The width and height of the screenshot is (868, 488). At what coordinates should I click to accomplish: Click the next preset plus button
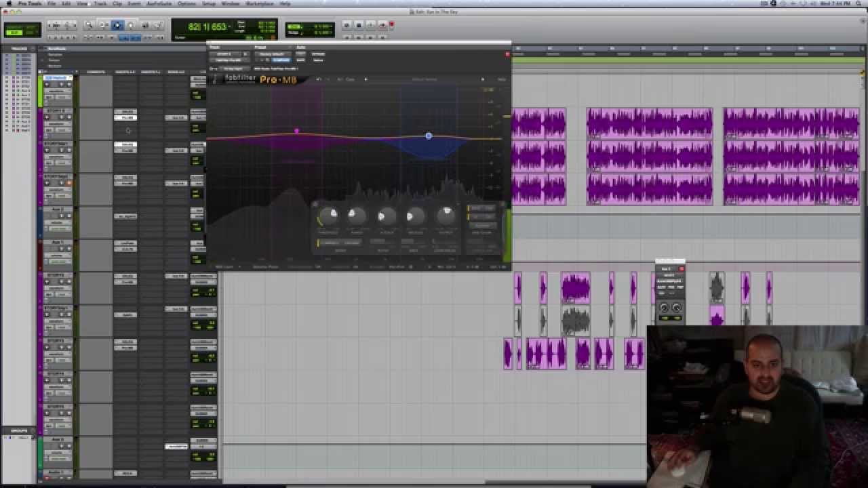pyautogui.click(x=262, y=60)
